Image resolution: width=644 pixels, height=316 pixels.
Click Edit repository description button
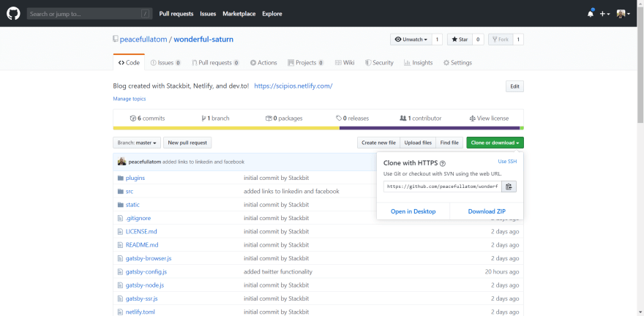click(x=514, y=86)
